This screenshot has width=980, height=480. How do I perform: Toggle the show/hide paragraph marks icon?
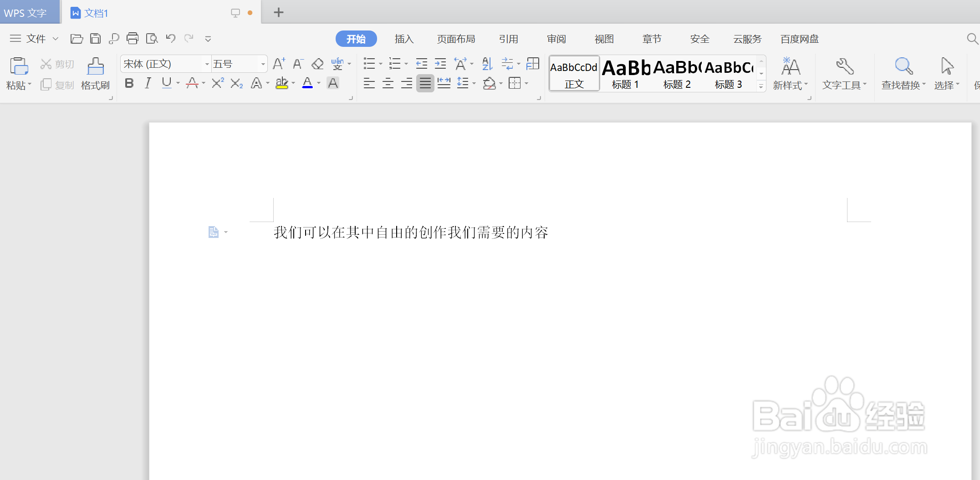pos(507,64)
